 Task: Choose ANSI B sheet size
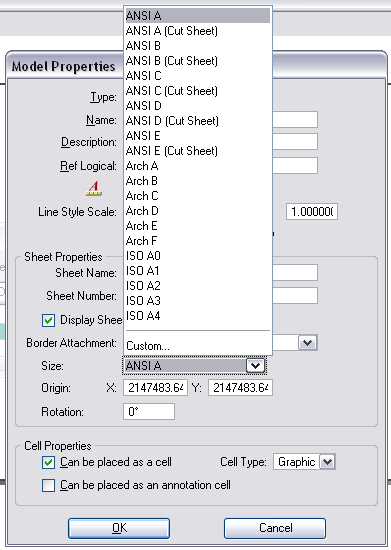(198, 46)
